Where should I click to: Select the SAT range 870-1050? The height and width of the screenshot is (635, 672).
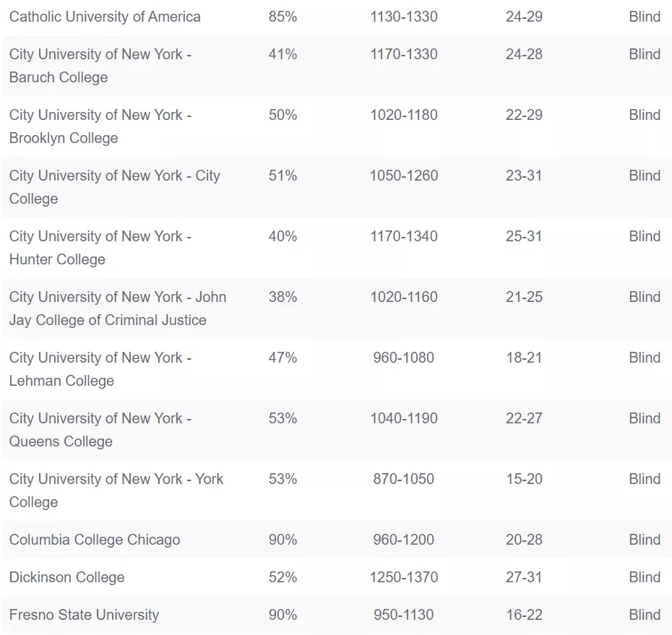point(403,479)
